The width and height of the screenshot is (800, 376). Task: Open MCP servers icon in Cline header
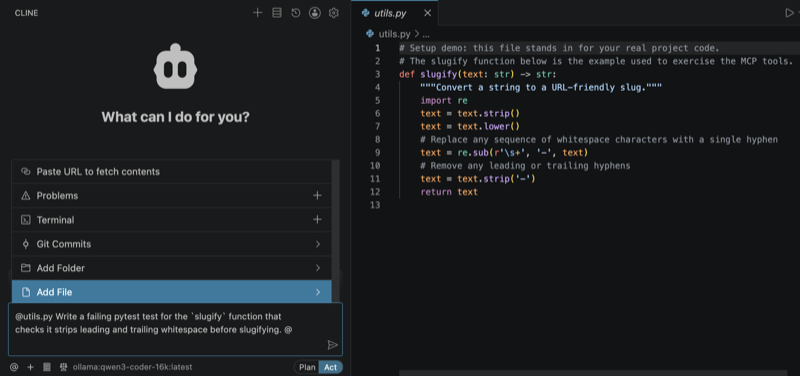tap(277, 13)
